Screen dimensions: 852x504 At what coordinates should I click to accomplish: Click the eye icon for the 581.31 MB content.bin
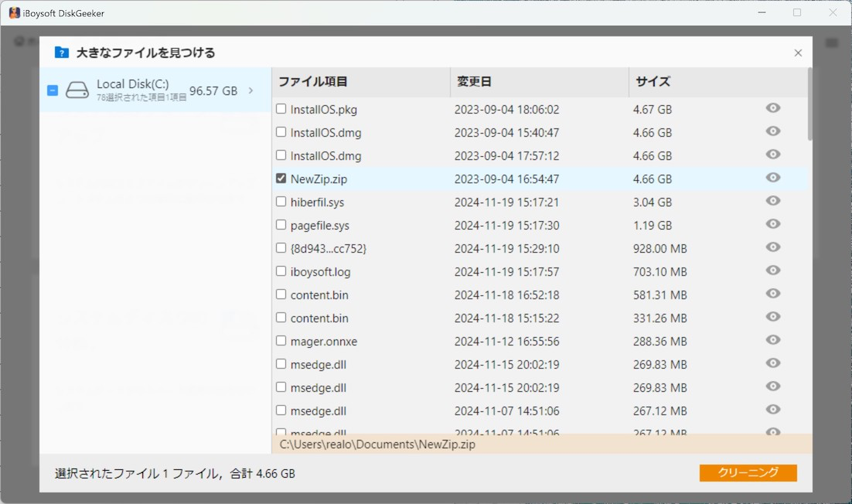click(x=772, y=294)
